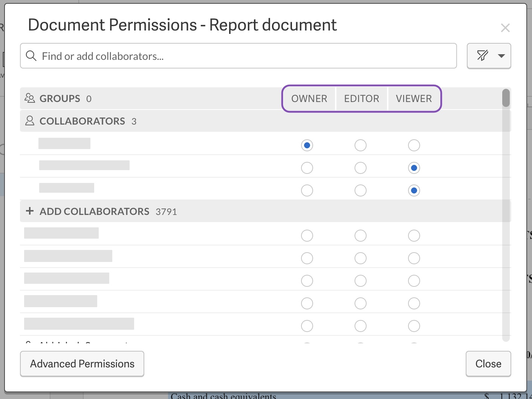
Task: Select Owner for the second collaborator
Action: pos(307,168)
